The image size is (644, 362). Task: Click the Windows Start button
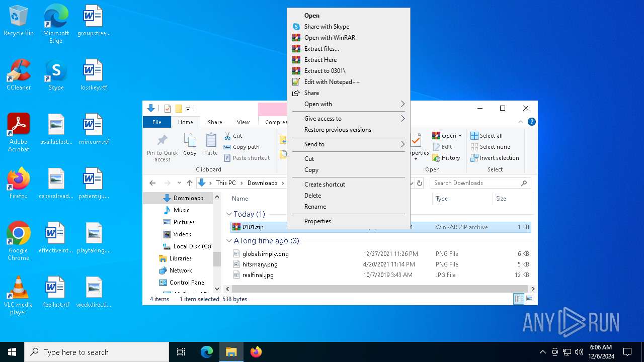(12, 352)
